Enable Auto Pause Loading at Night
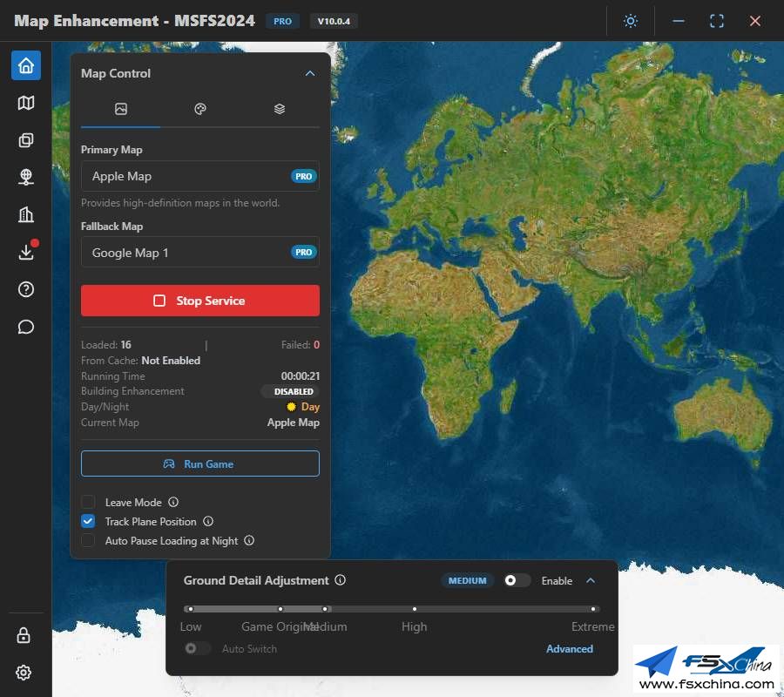Viewport: 784px width, 697px height. click(88, 540)
